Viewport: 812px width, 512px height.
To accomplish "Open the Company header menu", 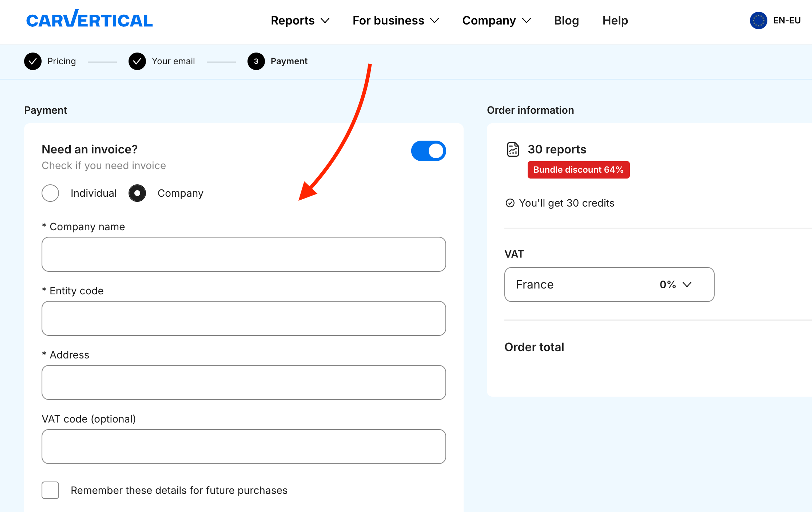I will click(x=496, y=21).
